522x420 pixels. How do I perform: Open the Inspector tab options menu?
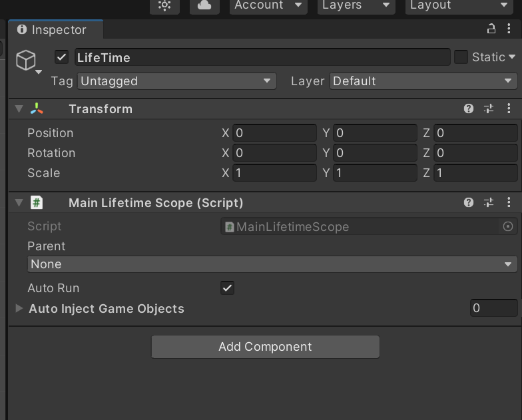(x=509, y=29)
